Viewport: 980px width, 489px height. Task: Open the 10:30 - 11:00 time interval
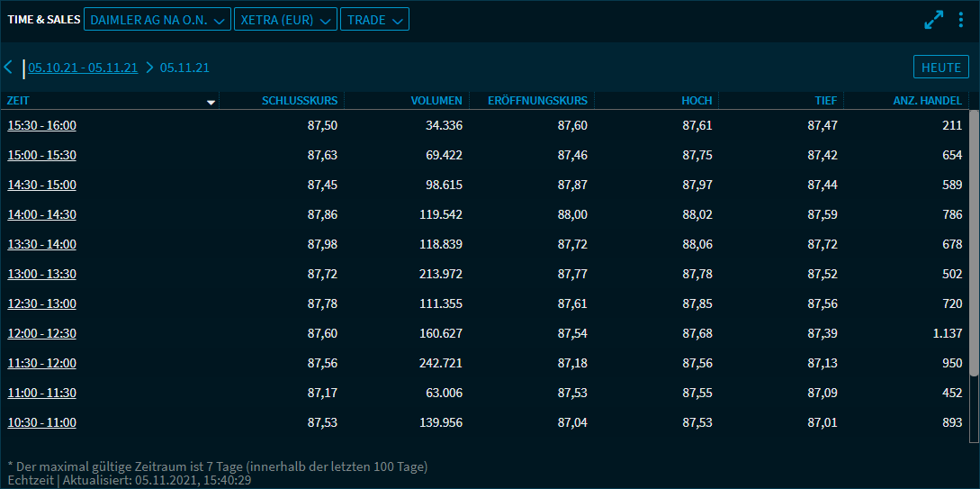[42, 422]
